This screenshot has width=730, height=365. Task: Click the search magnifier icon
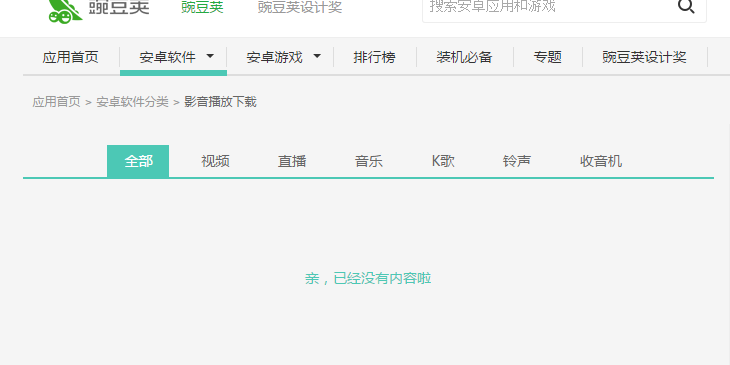(x=686, y=7)
